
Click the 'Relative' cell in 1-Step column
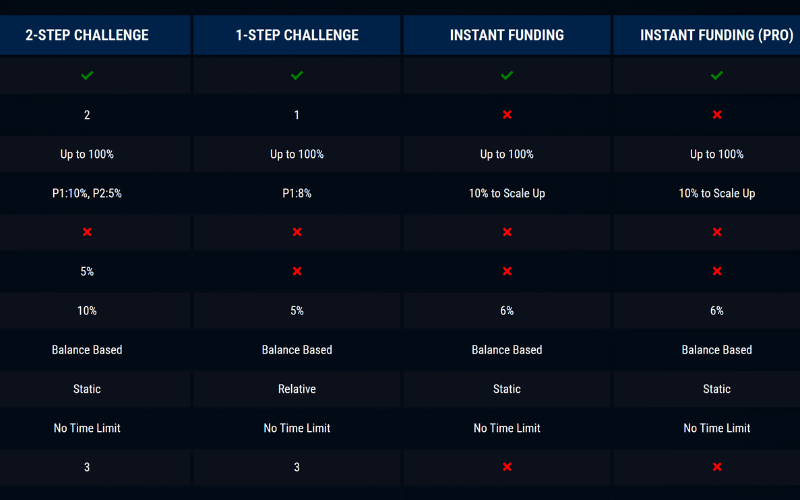(297, 389)
